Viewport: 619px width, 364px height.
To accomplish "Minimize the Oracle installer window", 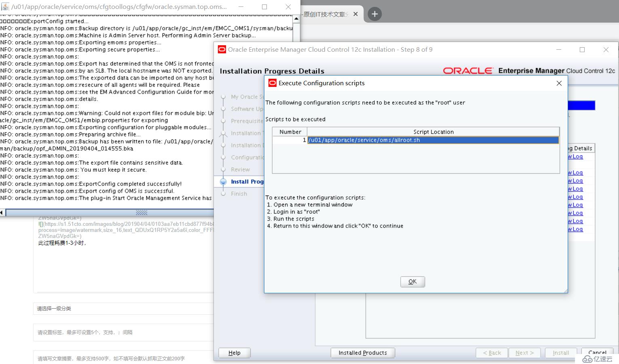I will 559,50.
